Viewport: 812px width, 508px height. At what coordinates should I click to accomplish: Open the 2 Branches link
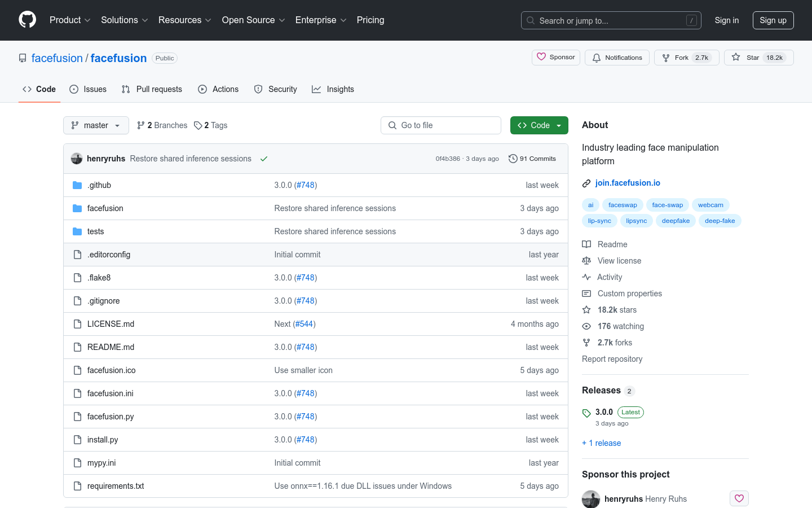click(162, 125)
